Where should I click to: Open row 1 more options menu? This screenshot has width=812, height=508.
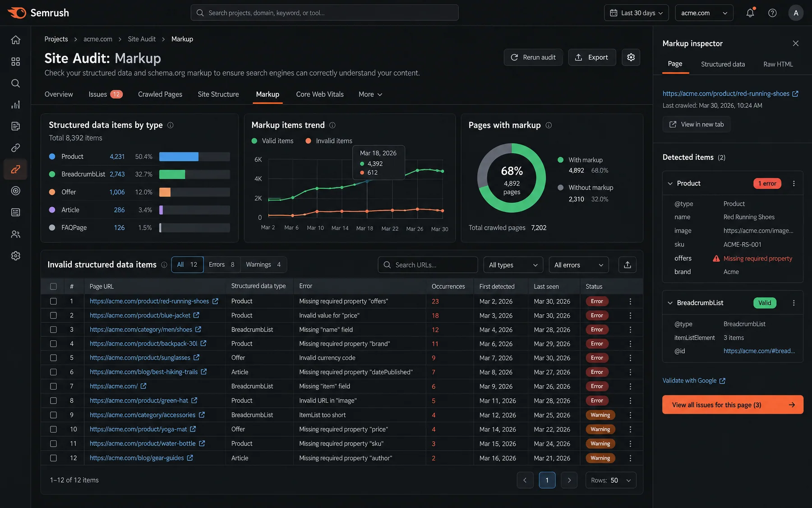click(630, 301)
